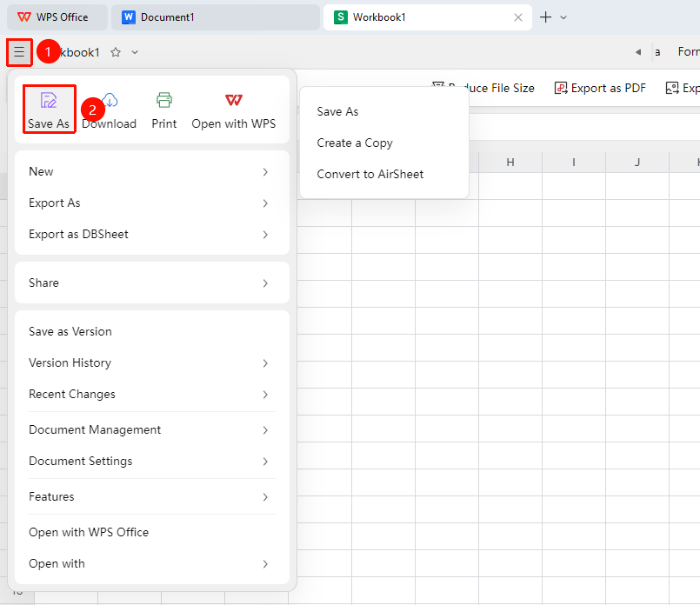Expand the Export As submenu
The height and width of the screenshot is (605, 700).
coord(152,203)
